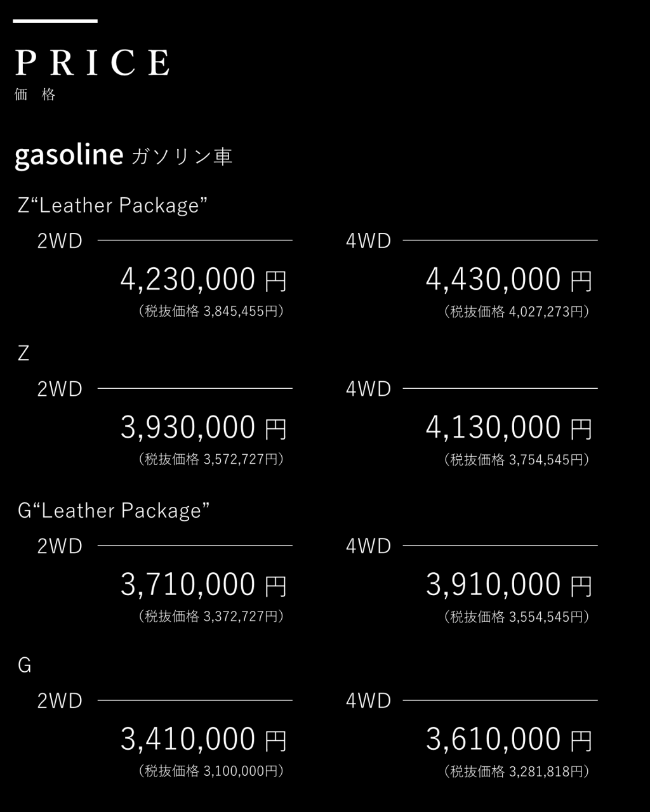Image resolution: width=650 pixels, height=812 pixels.
Task: Click the 4,130,000 円 price
Action: point(509,428)
